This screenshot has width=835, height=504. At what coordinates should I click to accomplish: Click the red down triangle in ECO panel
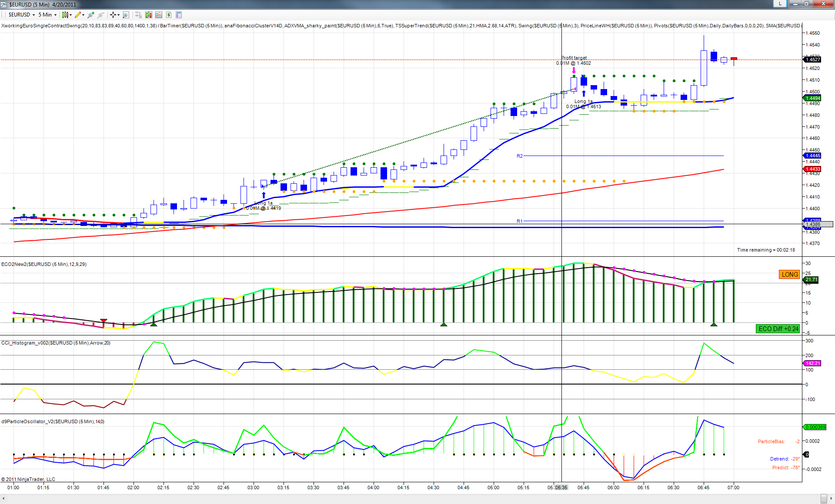pyautogui.click(x=104, y=321)
